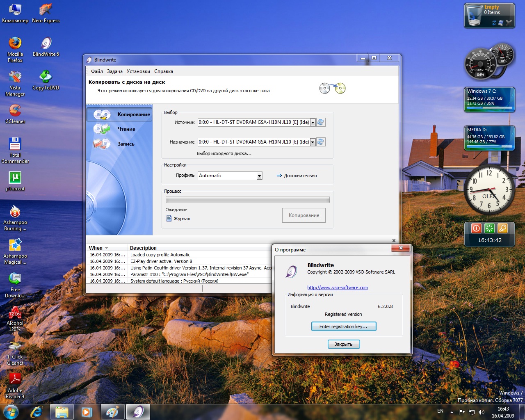Select the Paramstr #00 log entry
525x420 pixels.
pyautogui.click(x=179, y=274)
